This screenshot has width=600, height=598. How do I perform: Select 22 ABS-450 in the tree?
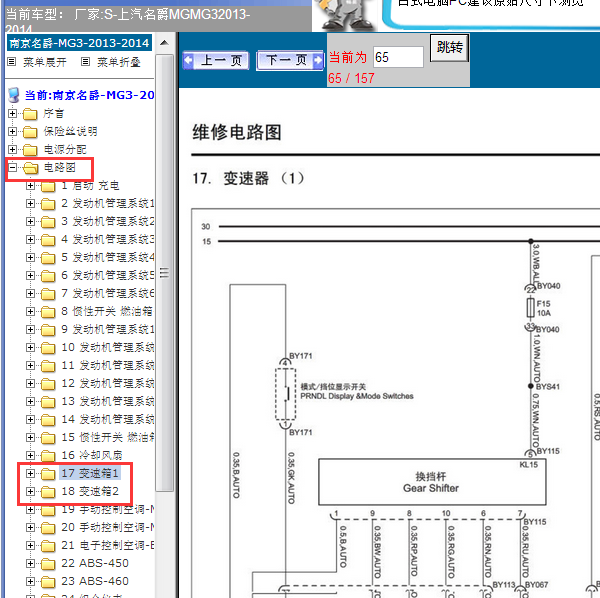pos(95,563)
